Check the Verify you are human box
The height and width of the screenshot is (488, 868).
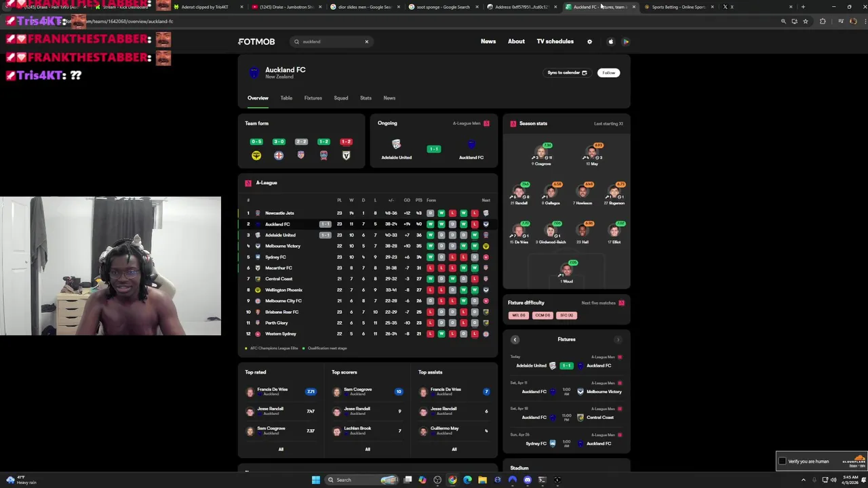tap(783, 462)
